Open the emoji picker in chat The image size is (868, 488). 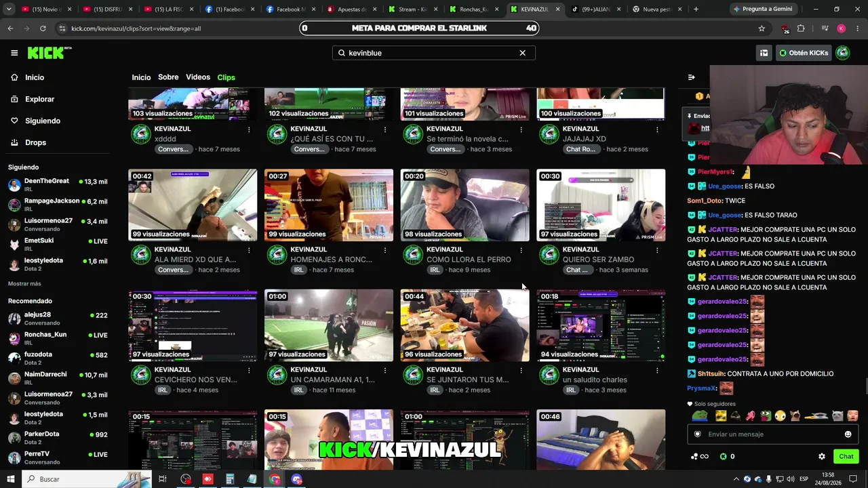848,434
